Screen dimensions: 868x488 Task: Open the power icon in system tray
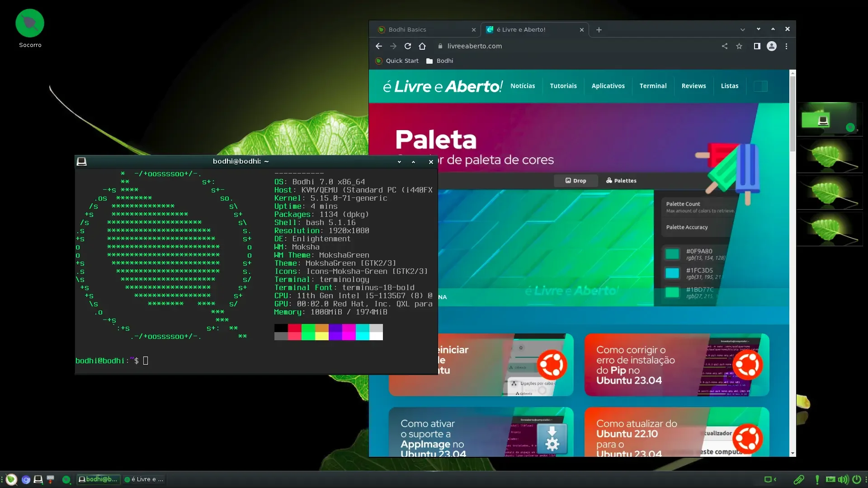[857, 479]
